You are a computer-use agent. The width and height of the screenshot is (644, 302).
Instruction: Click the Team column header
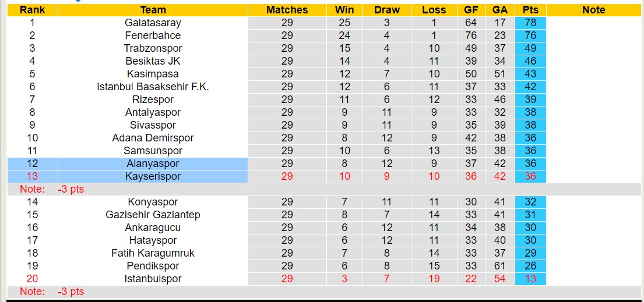click(x=153, y=10)
